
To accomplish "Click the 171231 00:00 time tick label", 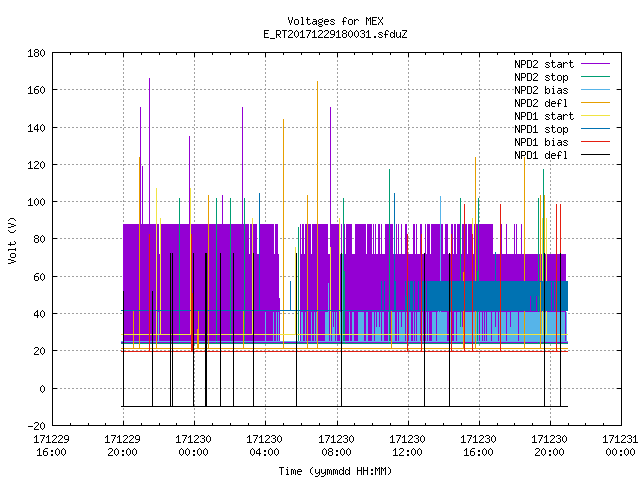I will (x=620, y=446).
